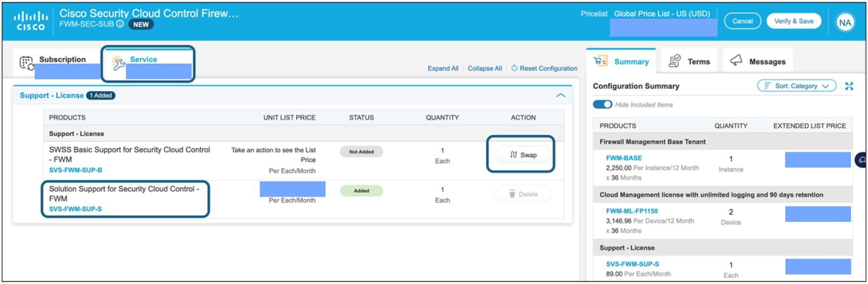868x284 pixels.
Task: Click Verify & Save
Action: point(794,21)
